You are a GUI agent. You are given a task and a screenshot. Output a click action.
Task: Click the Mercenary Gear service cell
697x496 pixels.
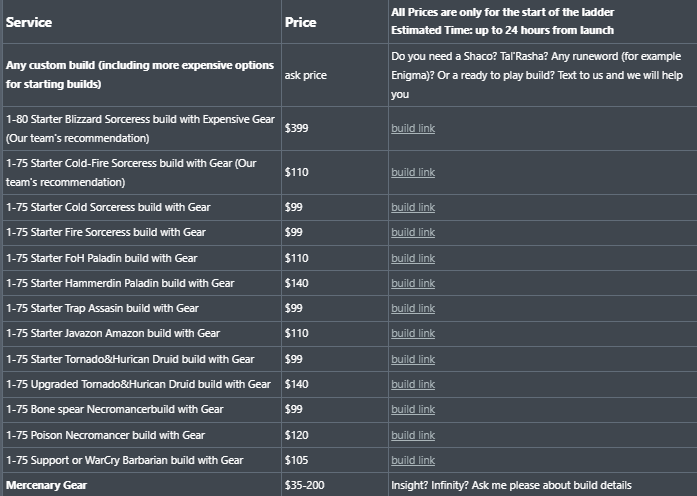click(46, 485)
